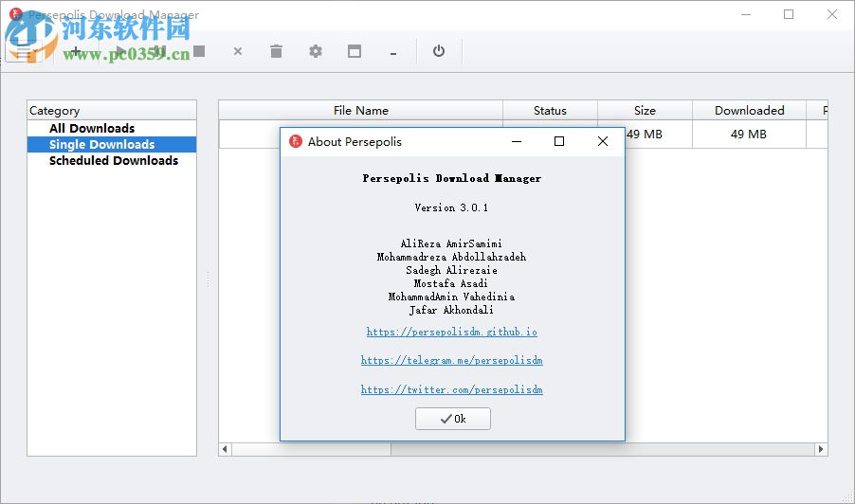Open the twitter.com/persepolisdm link
The height and width of the screenshot is (504, 855).
click(x=451, y=389)
